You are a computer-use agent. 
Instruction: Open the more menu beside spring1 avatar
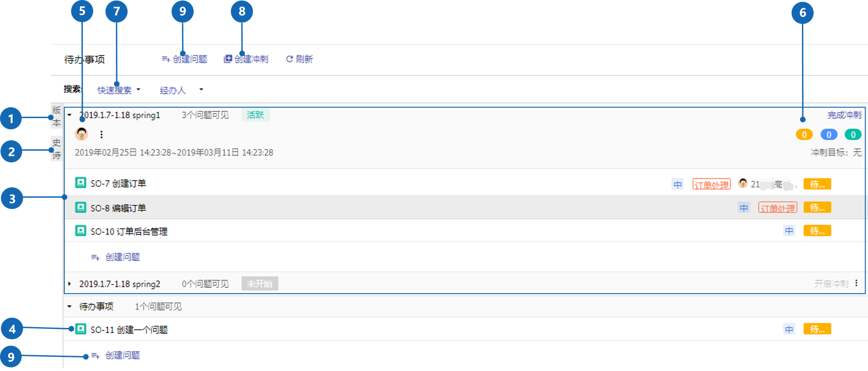[101, 134]
